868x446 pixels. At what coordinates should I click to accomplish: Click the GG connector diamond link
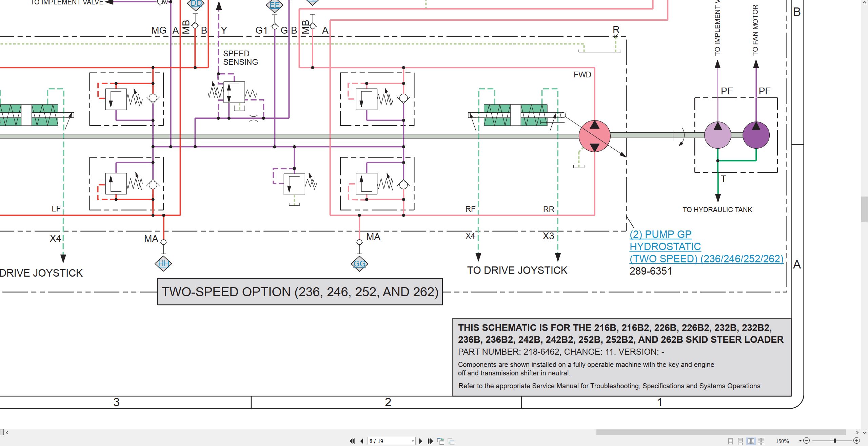[359, 263]
